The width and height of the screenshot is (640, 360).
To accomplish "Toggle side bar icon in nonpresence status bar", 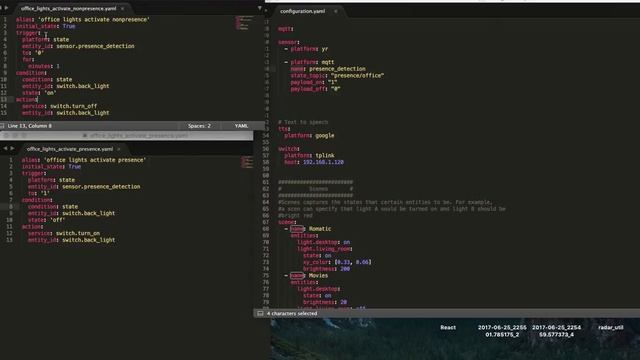I will coord(2,126).
